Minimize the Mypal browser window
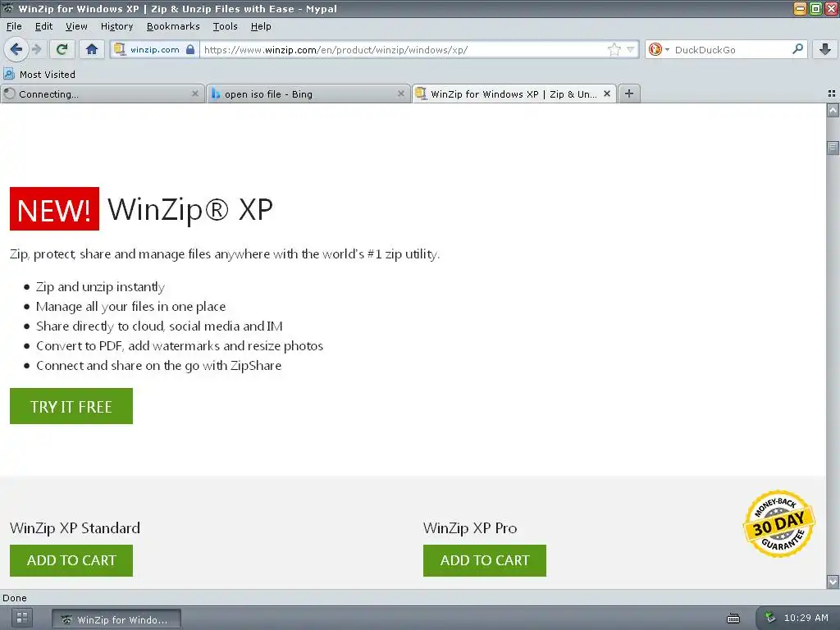The image size is (840, 630). coord(800,8)
